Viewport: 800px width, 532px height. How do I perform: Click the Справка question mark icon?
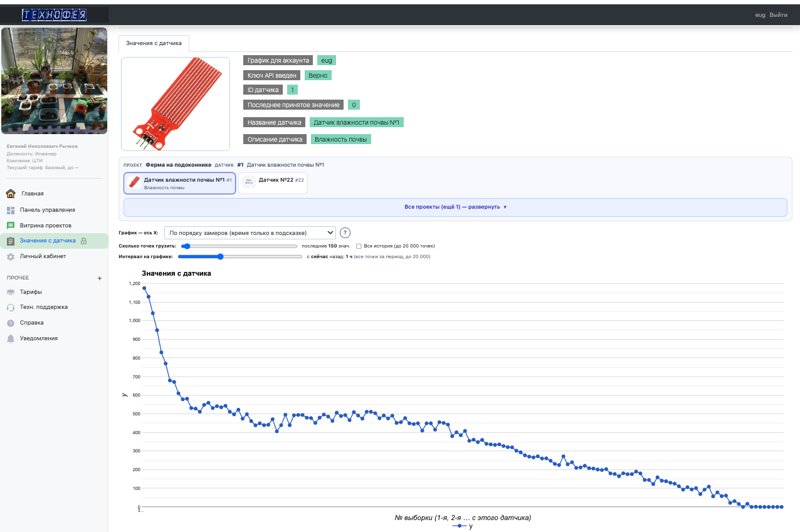11,323
